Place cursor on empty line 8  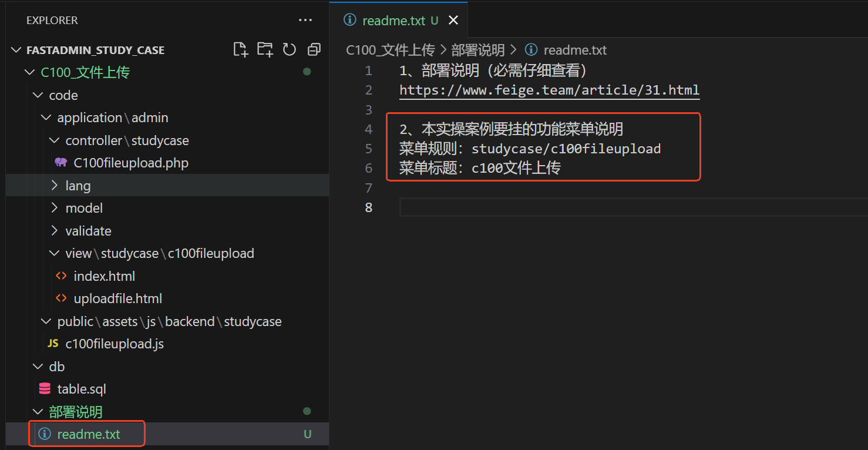(633, 207)
